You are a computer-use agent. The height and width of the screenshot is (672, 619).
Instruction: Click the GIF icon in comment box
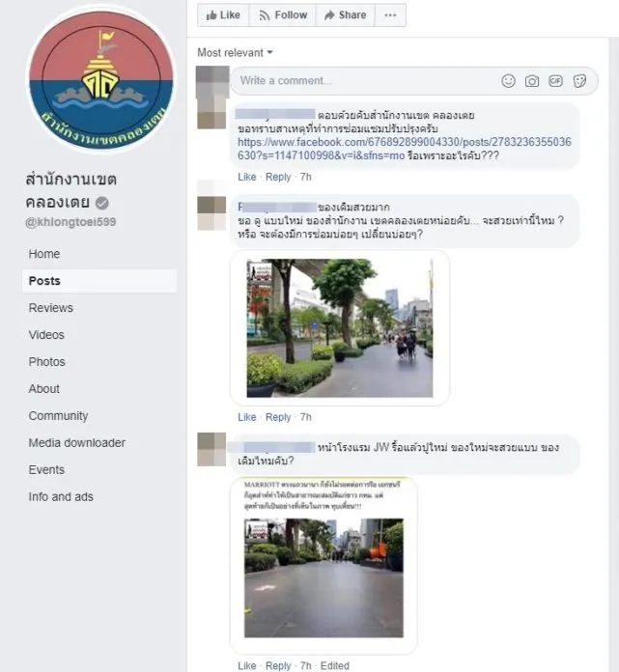click(x=555, y=81)
